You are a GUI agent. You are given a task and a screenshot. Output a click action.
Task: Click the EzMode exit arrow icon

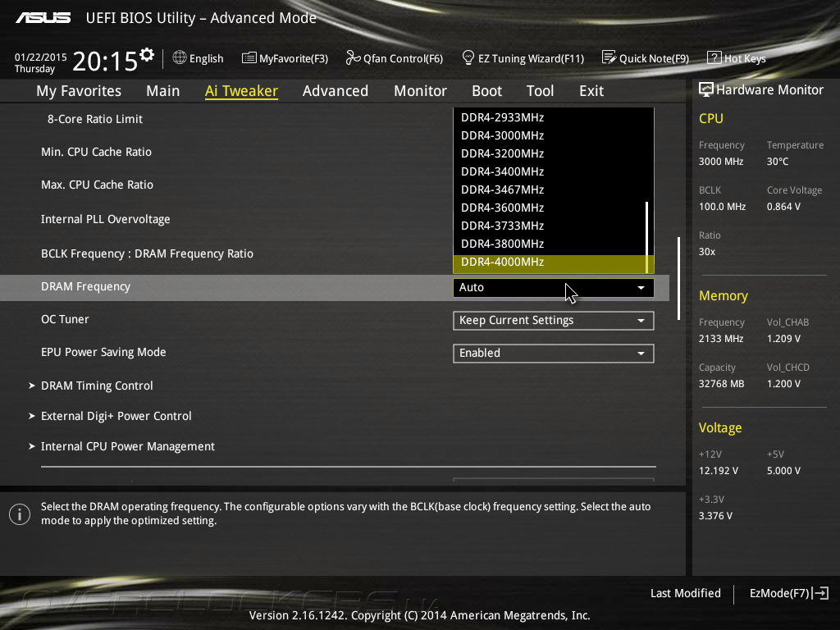coord(820,593)
